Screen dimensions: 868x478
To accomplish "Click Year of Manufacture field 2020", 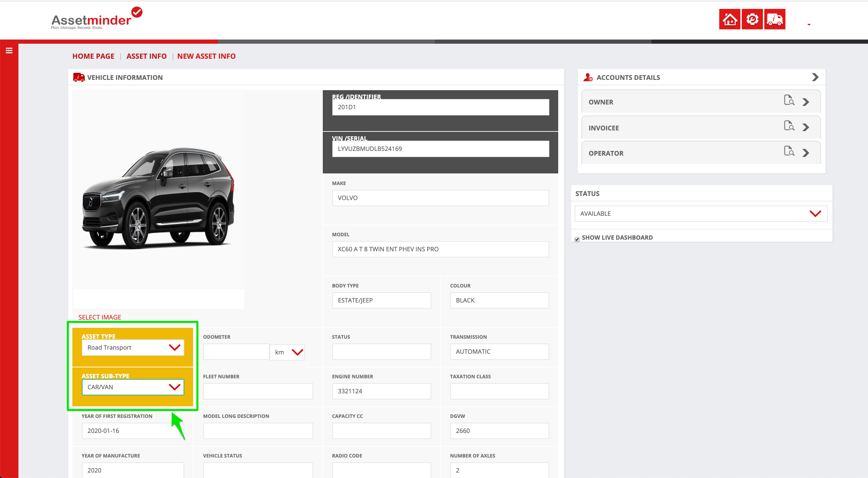I will coord(133,470).
